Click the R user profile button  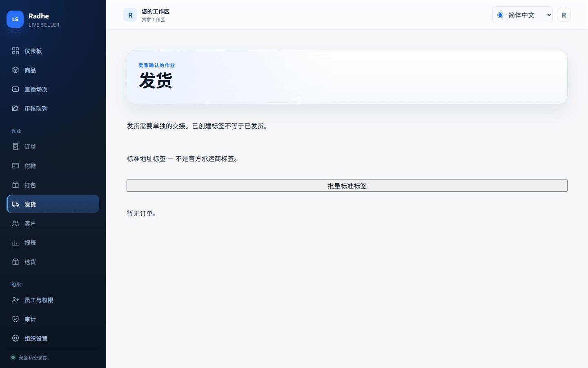tap(564, 15)
